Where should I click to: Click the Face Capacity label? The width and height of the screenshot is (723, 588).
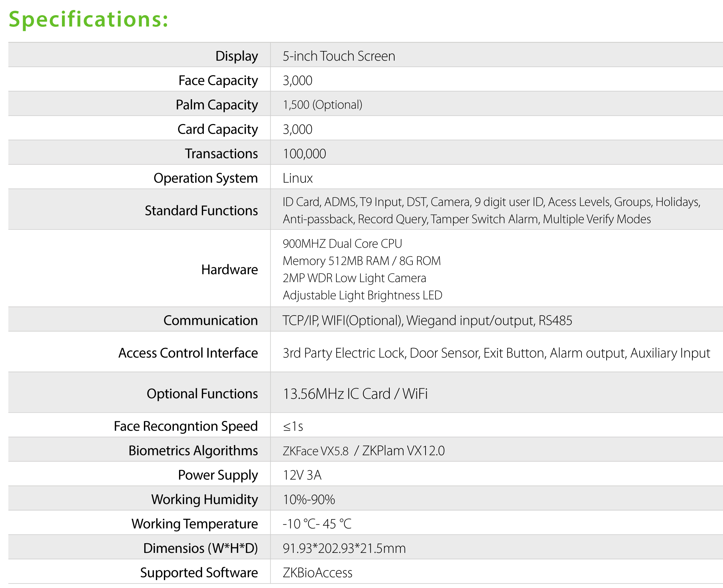pyautogui.click(x=218, y=80)
